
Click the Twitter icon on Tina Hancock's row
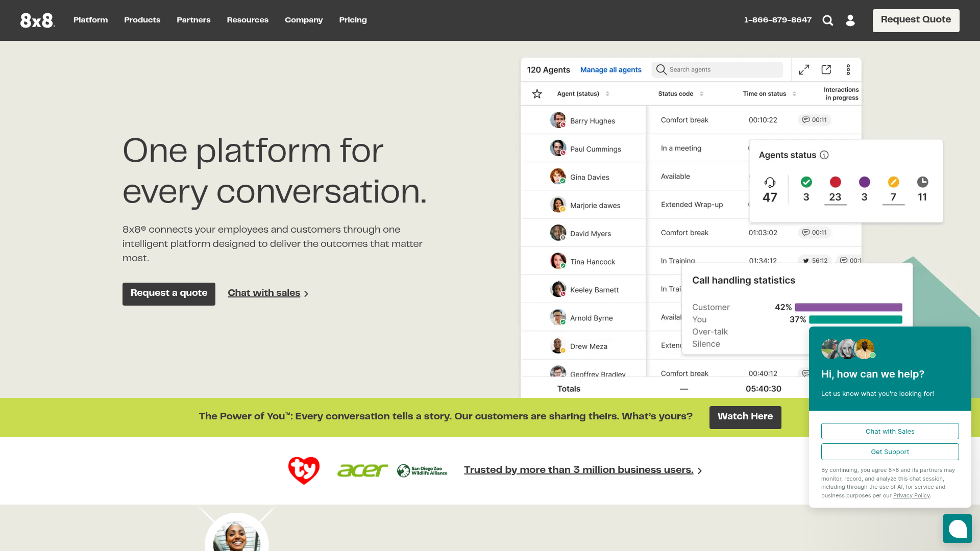coord(807,260)
